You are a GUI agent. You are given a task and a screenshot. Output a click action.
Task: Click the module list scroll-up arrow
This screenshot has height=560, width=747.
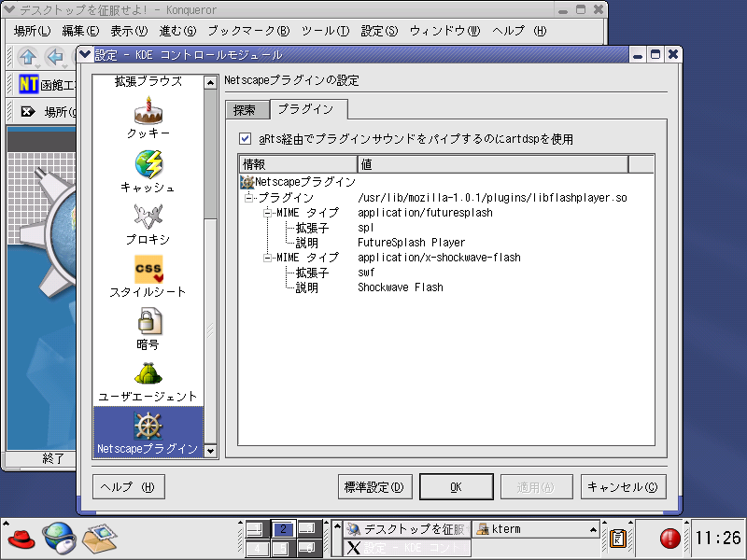[210, 83]
